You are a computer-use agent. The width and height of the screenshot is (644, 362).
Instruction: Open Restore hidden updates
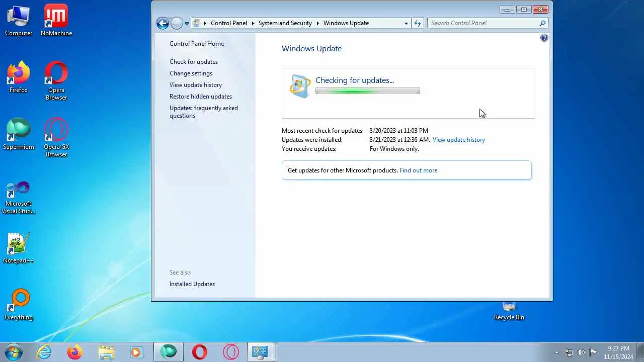[201, 97]
